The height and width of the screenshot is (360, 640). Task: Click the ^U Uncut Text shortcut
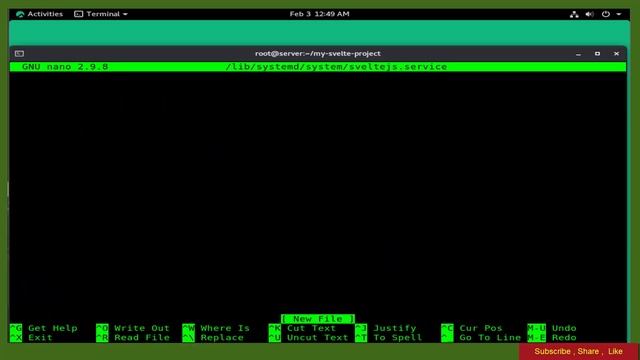point(308,338)
